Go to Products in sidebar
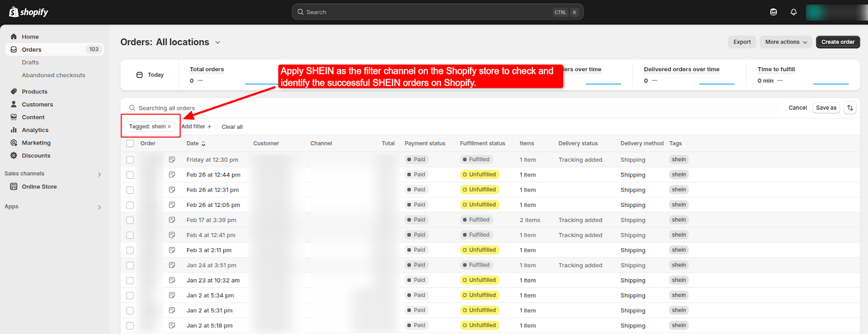Screen dimensions: 868x334 click(34, 91)
